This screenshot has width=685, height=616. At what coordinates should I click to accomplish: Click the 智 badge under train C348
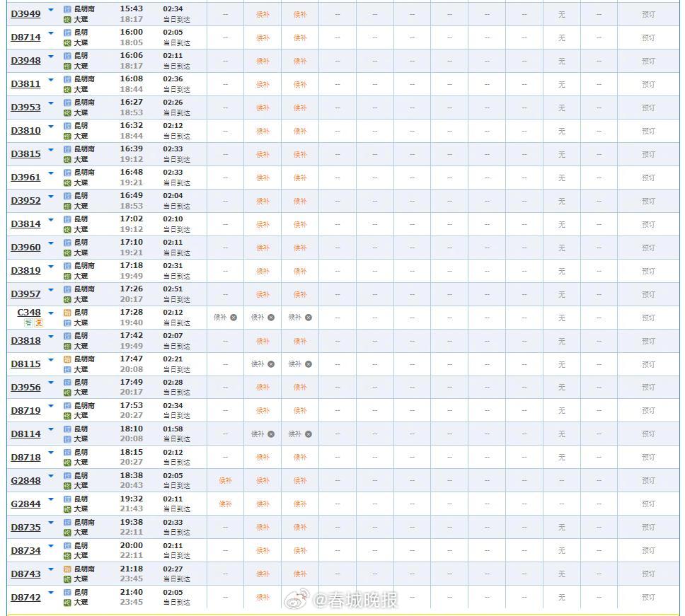(x=28, y=323)
